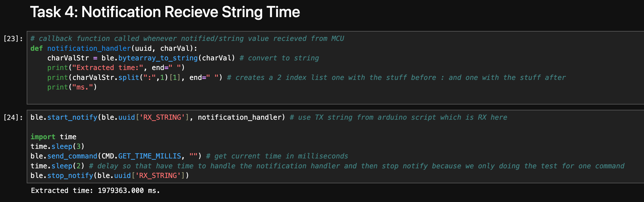This screenshot has height=202, width=644.
Task: Click the extracted time output text
Action: (x=95, y=191)
